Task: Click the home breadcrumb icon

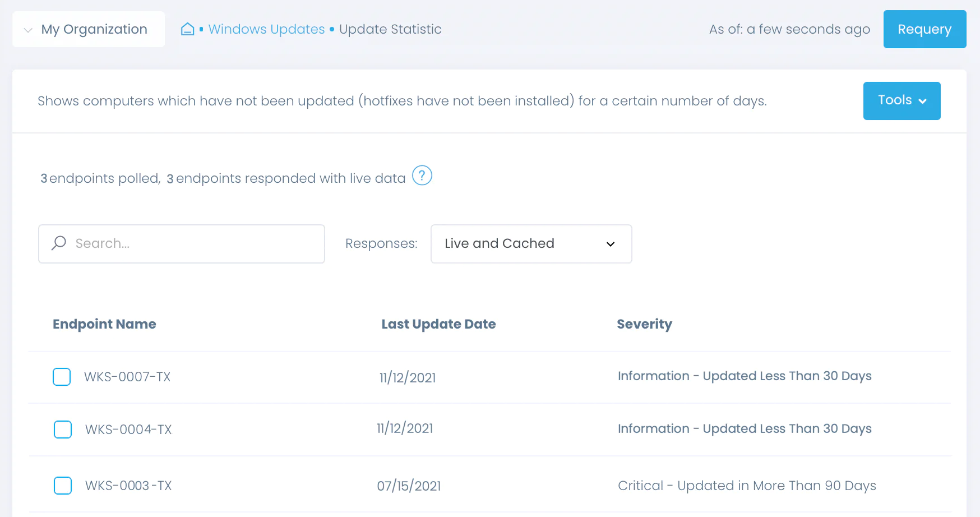Action: [187, 29]
